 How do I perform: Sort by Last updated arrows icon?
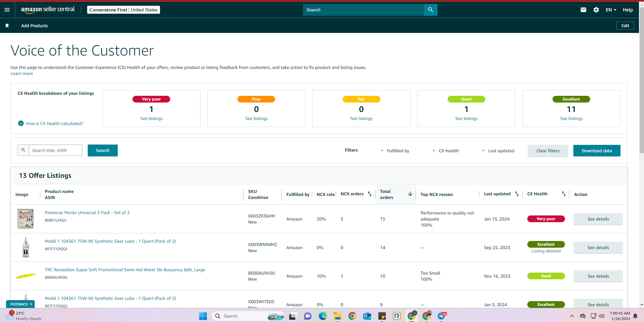click(517, 194)
